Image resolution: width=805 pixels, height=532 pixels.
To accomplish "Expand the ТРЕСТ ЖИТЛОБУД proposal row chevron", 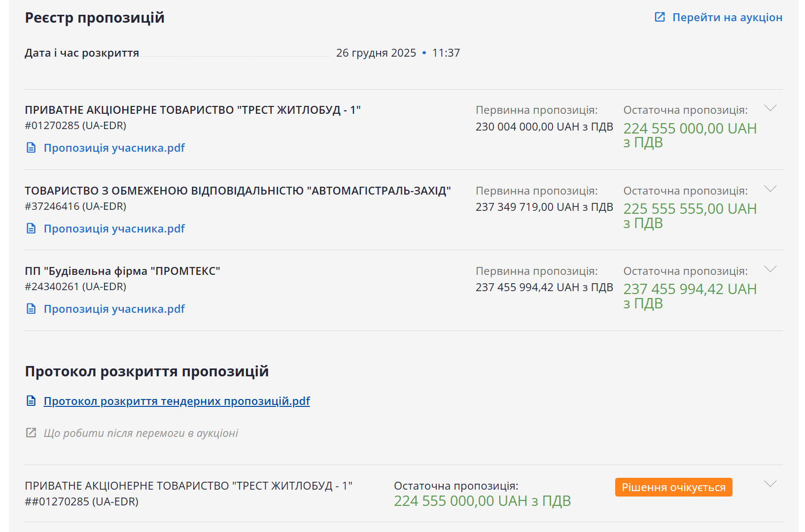I will 770,108.
